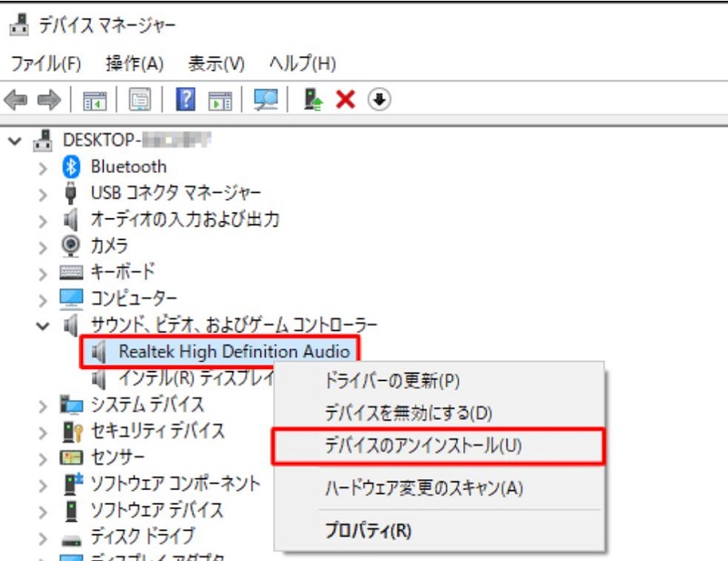Expand the カメラ category
728x561 pixels.
(x=43, y=247)
